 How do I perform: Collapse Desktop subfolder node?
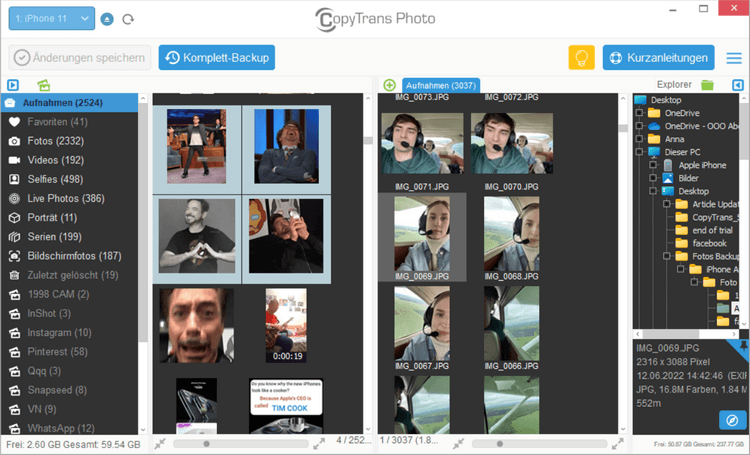(653, 191)
